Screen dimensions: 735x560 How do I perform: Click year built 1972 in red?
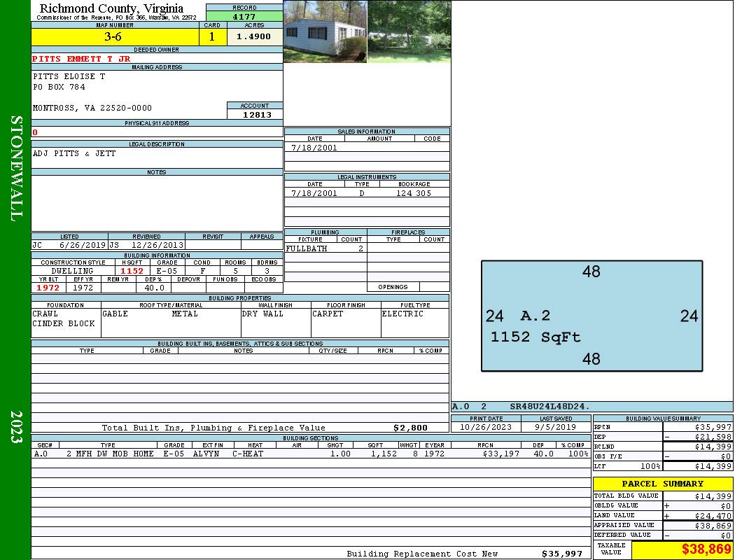[x=48, y=288]
